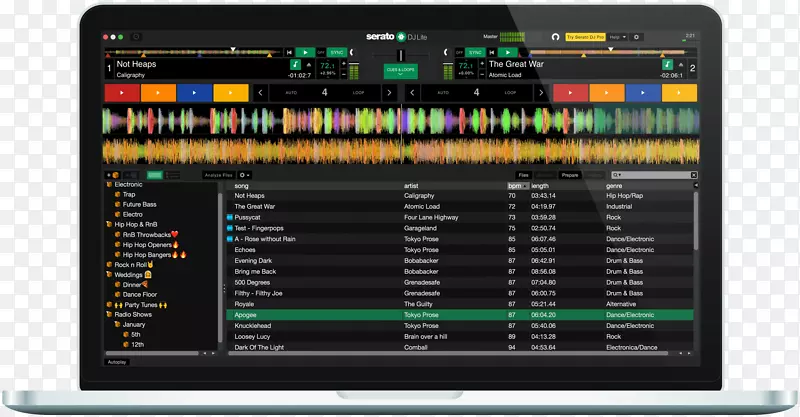Sort library by length column
This screenshot has height=417, width=800.
coord(540,186)
